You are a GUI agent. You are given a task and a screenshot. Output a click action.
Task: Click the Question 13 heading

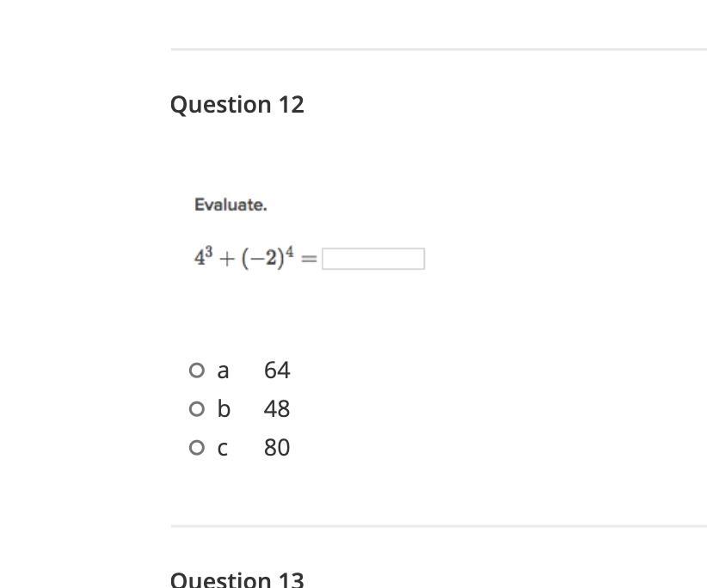pyautogui.click(x=237, y=579)
